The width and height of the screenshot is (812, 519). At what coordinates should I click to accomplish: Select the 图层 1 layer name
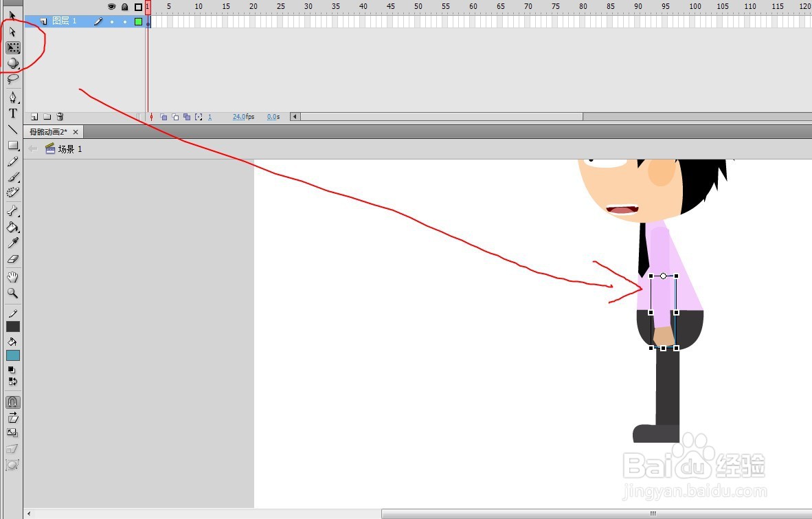pos(64,21)
